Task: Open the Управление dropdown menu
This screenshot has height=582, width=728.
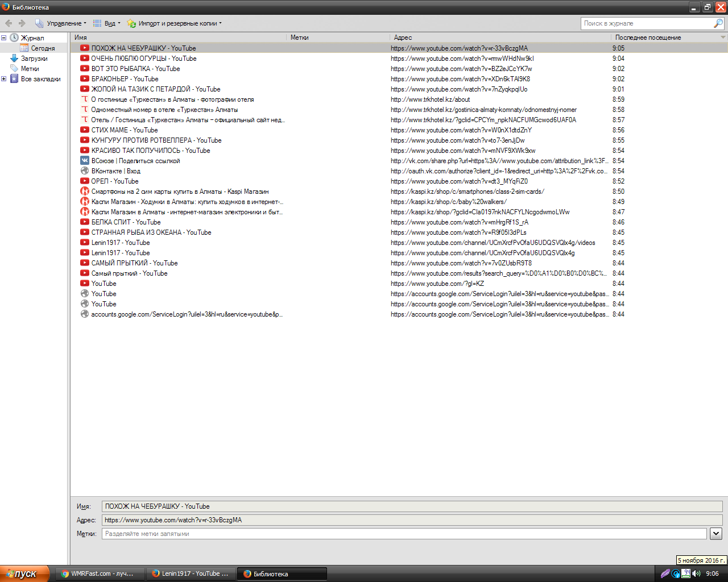Action: (60, 23)
